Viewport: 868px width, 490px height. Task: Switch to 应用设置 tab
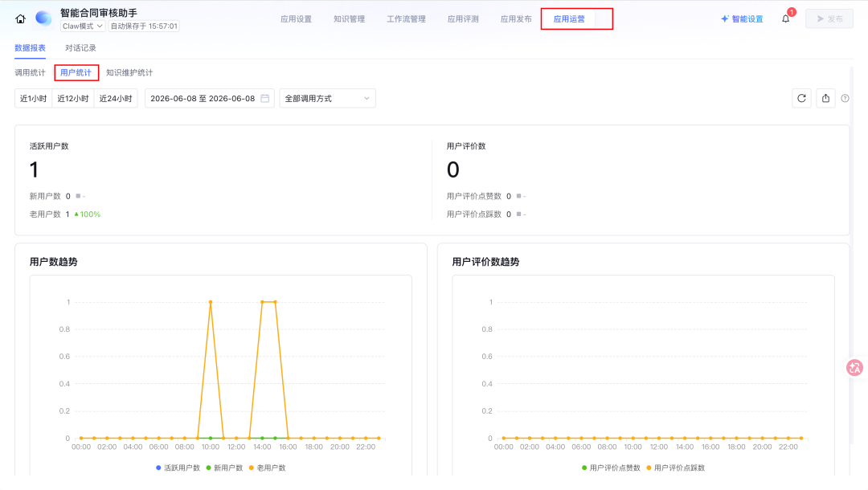[x=296, y=18]
